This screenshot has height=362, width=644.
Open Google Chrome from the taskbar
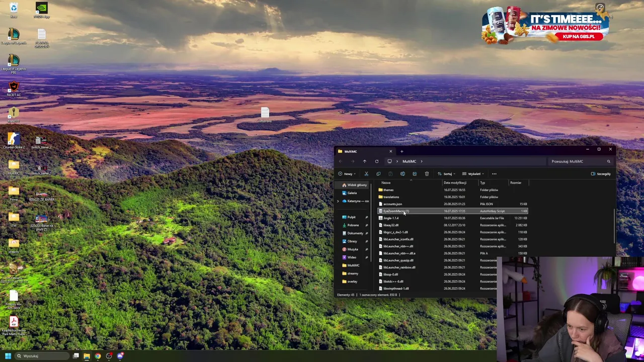click(x=98, y=356)
